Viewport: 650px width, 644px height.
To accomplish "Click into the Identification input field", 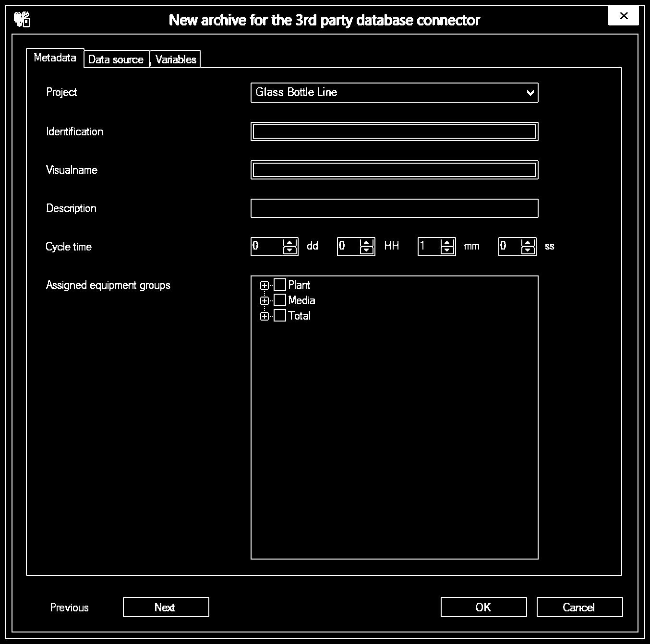I will tap(394, 131).
